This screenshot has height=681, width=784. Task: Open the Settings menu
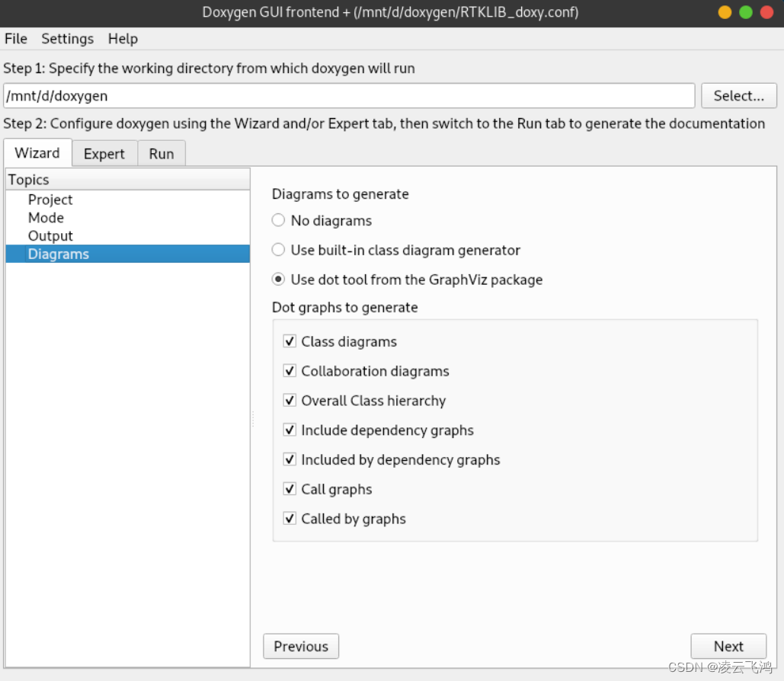pos(68,39)
